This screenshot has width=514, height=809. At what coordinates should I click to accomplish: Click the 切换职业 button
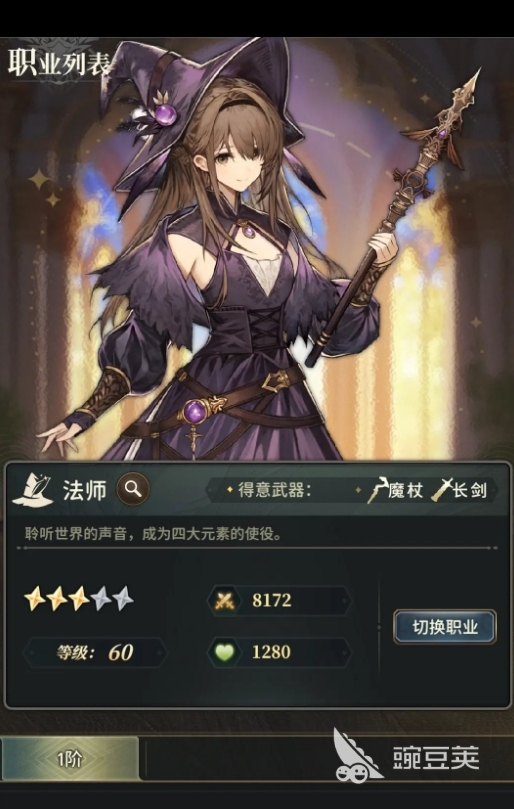(445, 627)
